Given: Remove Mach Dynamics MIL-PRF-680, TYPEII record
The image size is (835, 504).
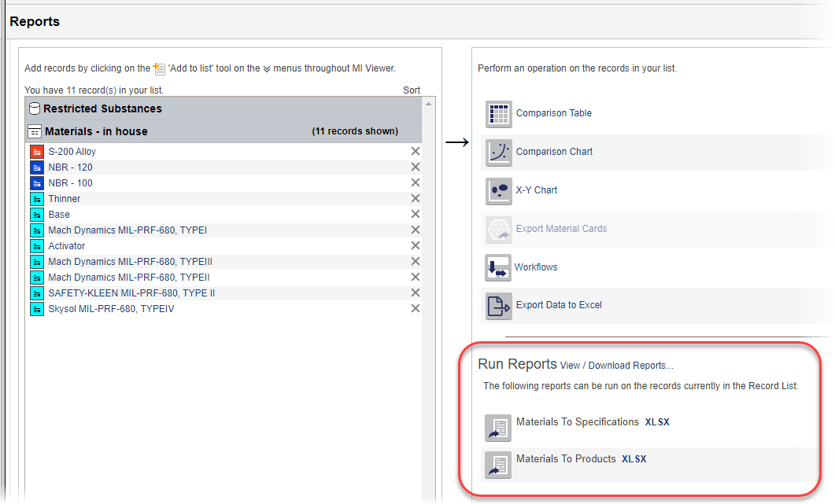Looking at the screenshot, I should (416, 277).
